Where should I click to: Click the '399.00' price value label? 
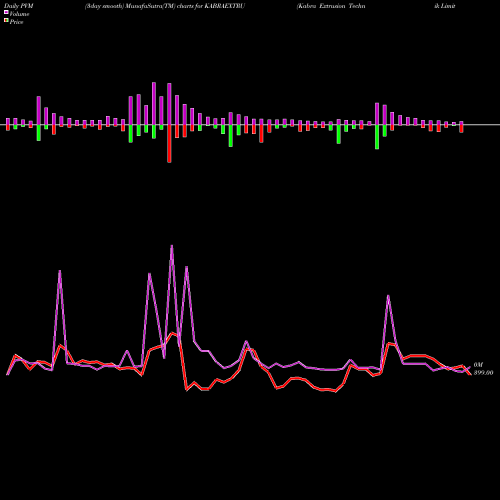pos(483,373)
